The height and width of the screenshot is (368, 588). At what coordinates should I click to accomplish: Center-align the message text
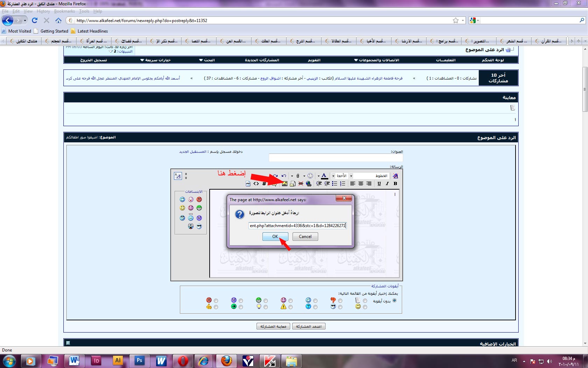360,184
